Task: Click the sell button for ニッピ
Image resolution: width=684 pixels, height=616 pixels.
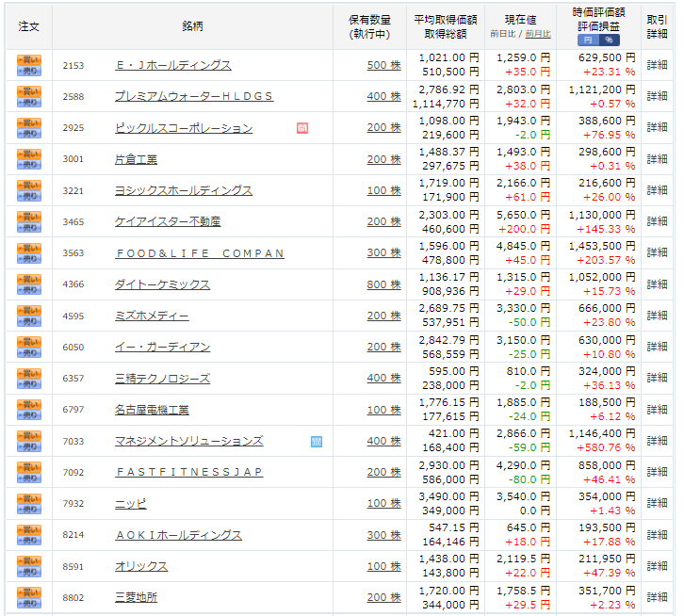Action: pyautogui.click(x=29, y=510)
